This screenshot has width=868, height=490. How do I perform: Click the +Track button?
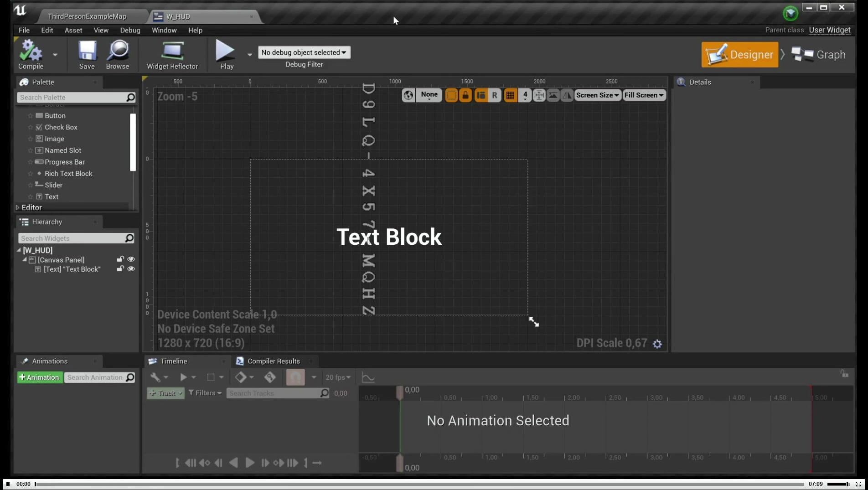click(x=165, y=393)
